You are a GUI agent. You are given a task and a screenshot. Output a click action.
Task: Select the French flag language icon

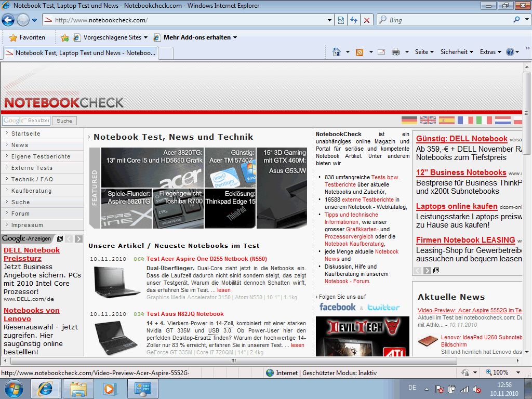point(465,120)
